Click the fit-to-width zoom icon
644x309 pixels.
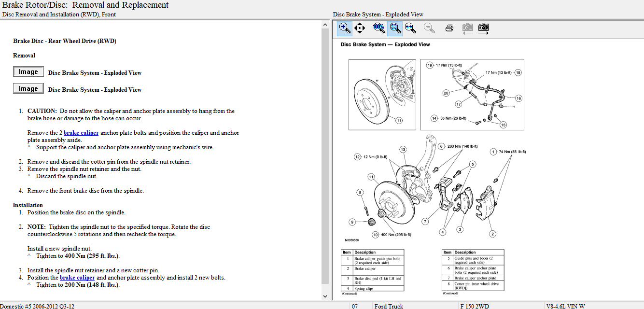(x=411, y=28)
